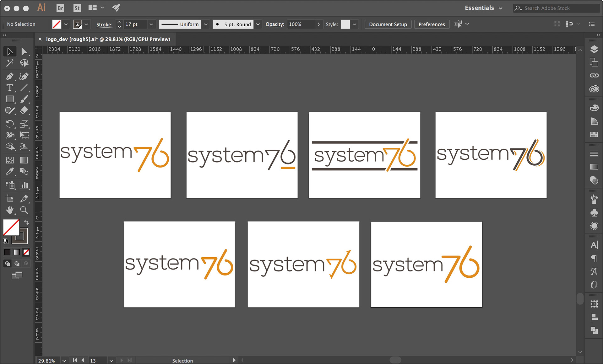603x364 pixels.
Task: Select the Artboard tool
Action: click(10, 198)
